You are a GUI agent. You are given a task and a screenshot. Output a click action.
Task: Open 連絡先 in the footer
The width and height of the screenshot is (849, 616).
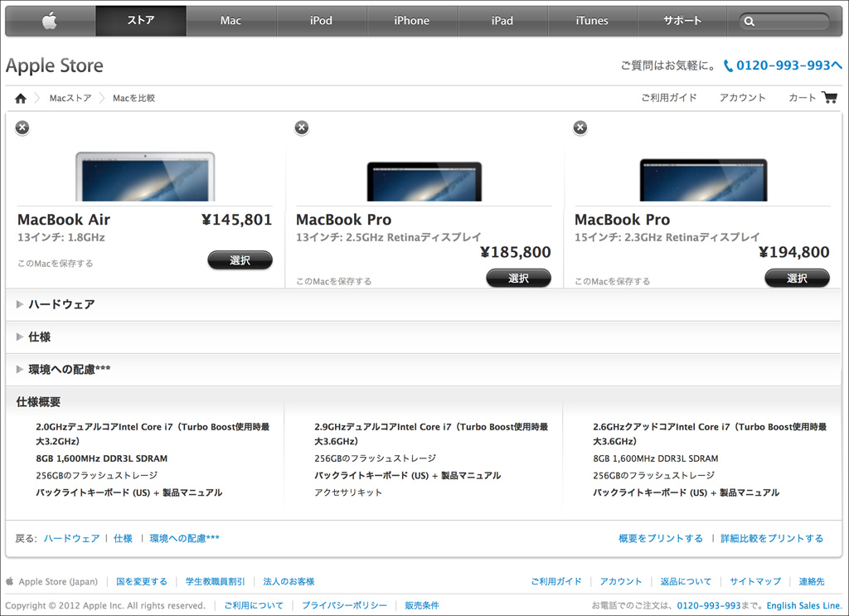[812, 581]
